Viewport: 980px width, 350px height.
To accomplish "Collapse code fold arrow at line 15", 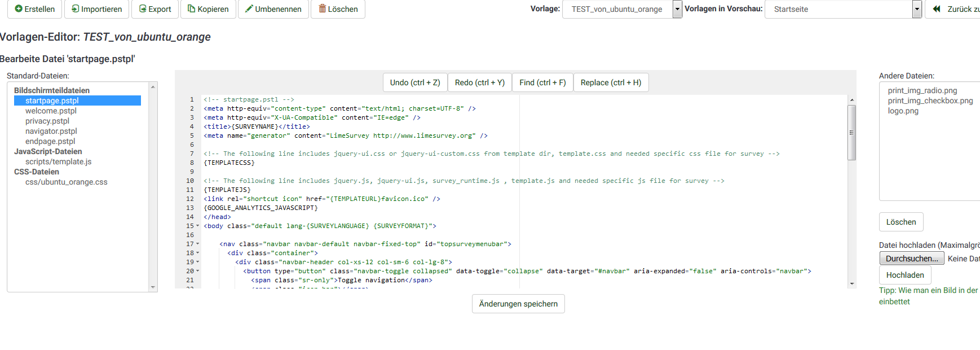I will 197,226.
